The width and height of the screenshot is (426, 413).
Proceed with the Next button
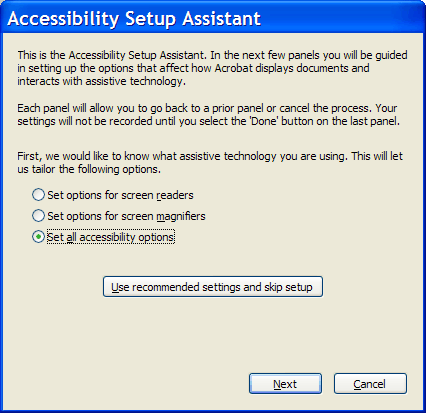point(285,384)
